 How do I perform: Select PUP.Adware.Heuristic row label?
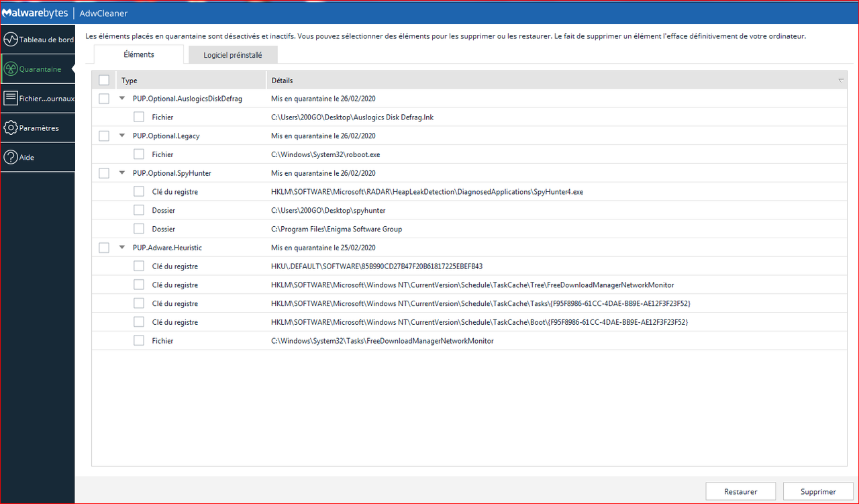[x=167, y=248]
